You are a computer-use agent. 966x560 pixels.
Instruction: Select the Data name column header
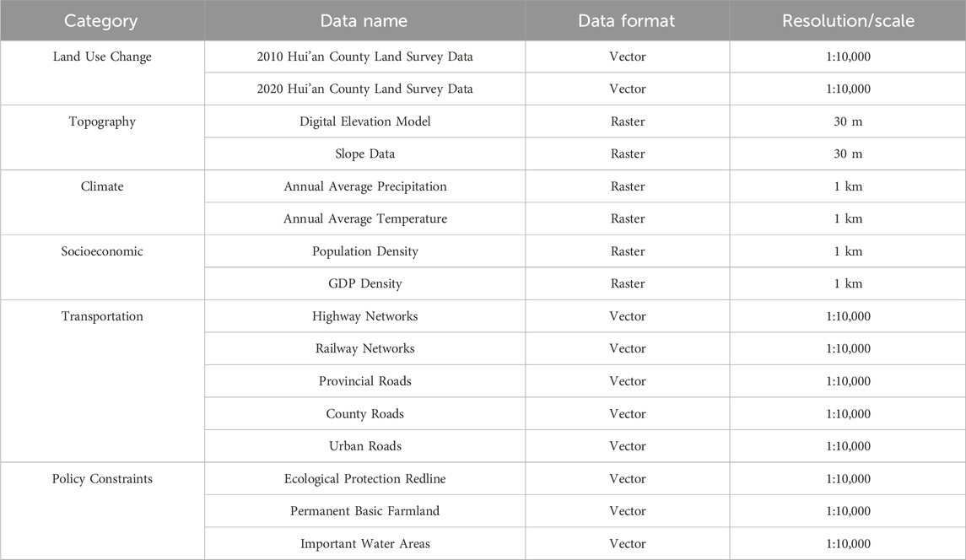[x=364, y=21]
